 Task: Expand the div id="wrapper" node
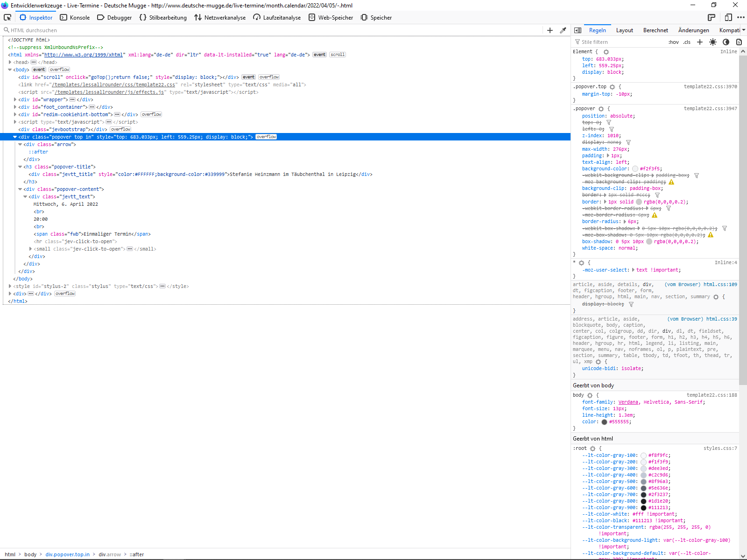[x=15, y=99]
